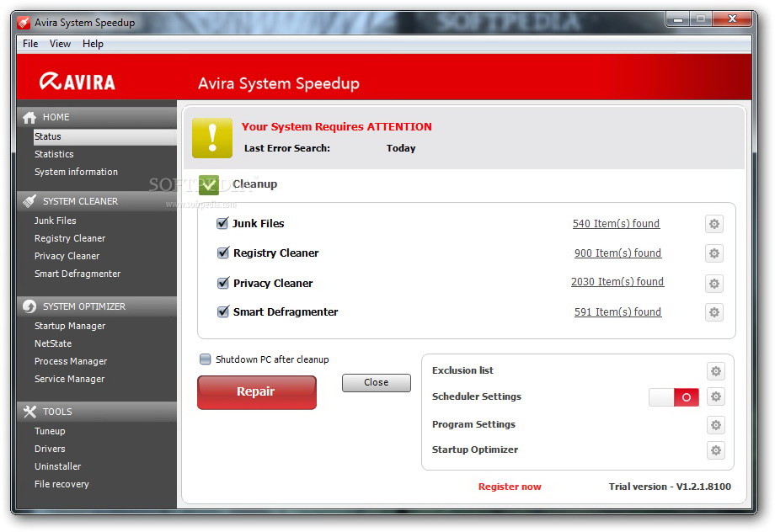Open Program Settings gear icon
Image resolution: width=775 pixels, height=532 pixels.
716,425
